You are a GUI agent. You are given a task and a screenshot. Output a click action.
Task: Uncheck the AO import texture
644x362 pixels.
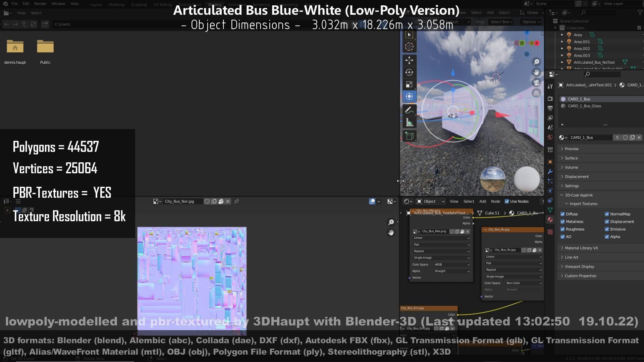(x=562, y=237)
